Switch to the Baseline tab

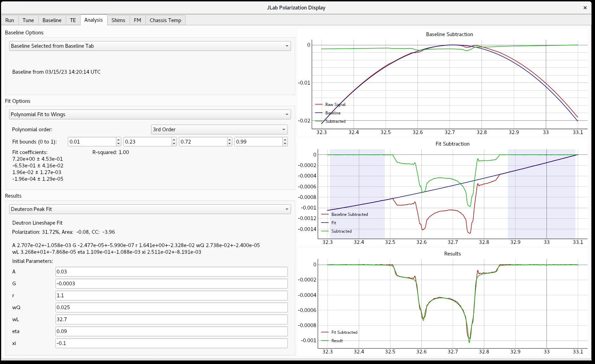(x=52, y=20)
